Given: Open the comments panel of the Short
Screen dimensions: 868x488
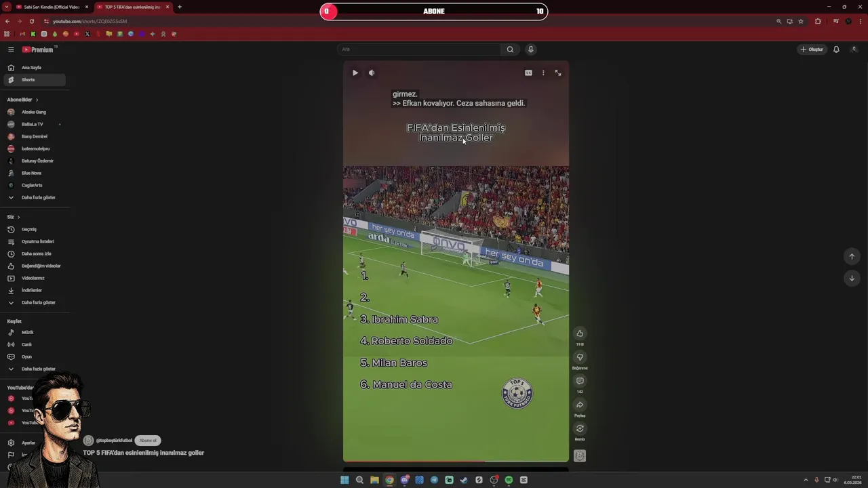Looking at the screenshot, I should click(x=580, y=381).
